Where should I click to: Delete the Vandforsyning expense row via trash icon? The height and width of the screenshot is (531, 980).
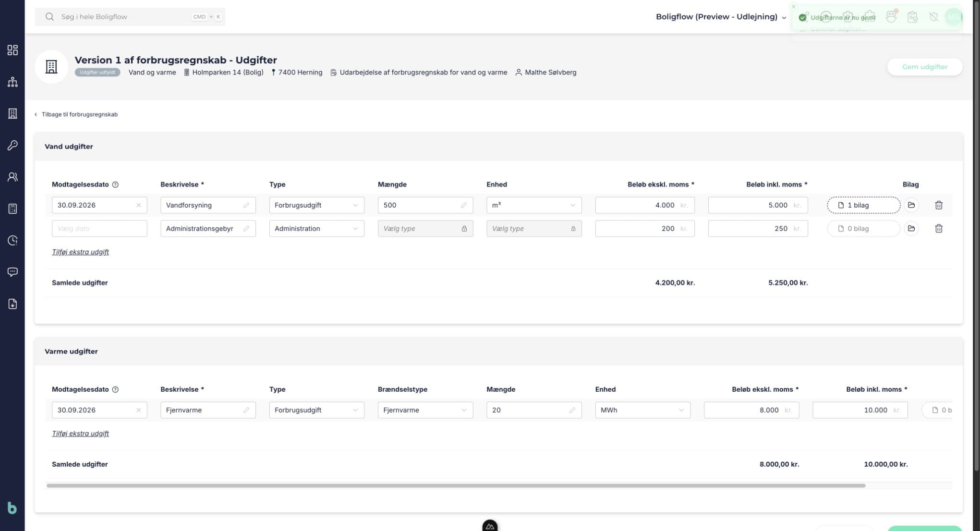click(939, 205)
